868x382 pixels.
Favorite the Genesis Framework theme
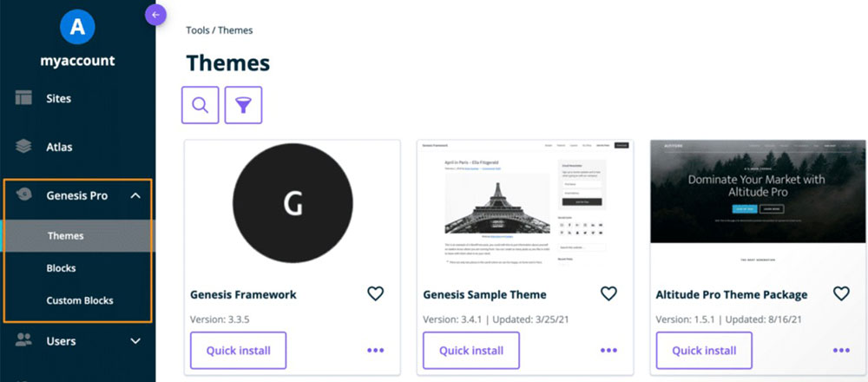(x=375, y=293)
